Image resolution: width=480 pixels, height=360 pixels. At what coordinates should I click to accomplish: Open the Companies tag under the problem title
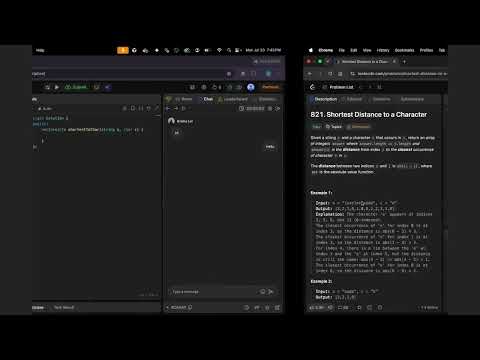coord(359,127)
